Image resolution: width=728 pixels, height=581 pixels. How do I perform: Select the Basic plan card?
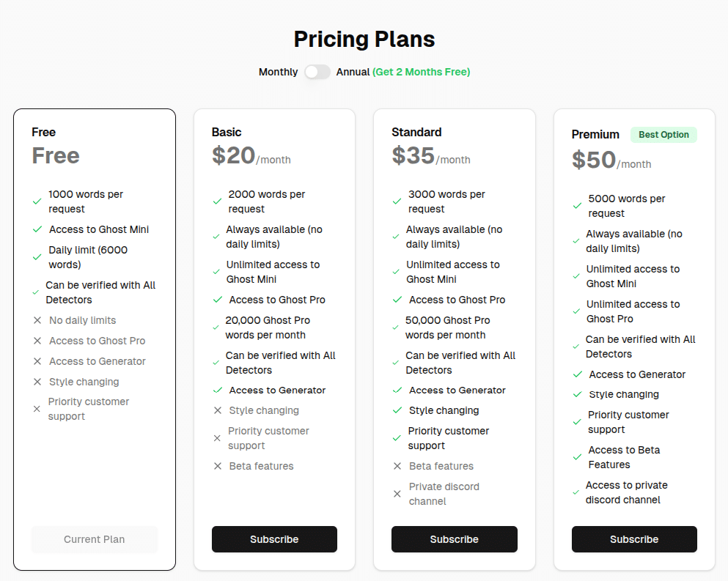(x=274, y=337)
